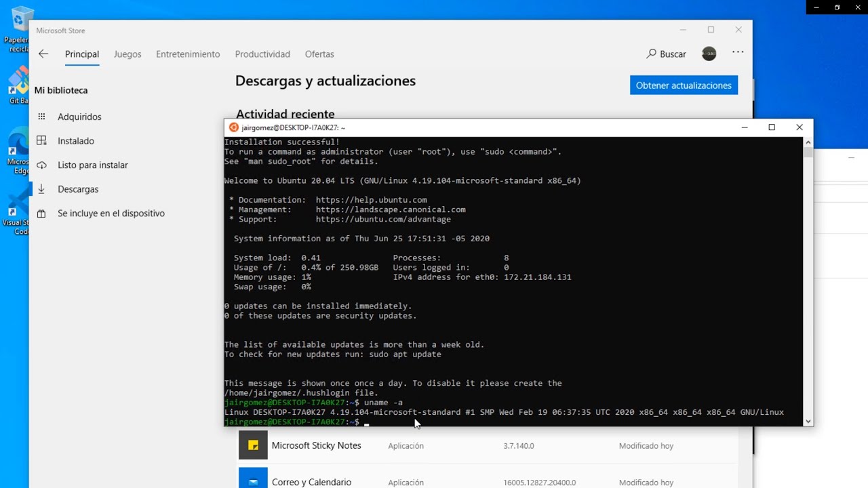Image resolution: width=868 pixels, height=488 pixels.
Task: Select Adquiridos in Mi biblioteca
Action: coord(79,117)
